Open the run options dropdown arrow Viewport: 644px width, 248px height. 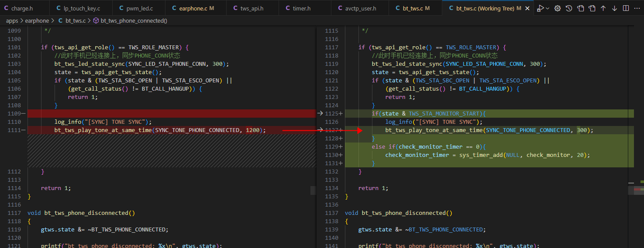pos(548,8)
